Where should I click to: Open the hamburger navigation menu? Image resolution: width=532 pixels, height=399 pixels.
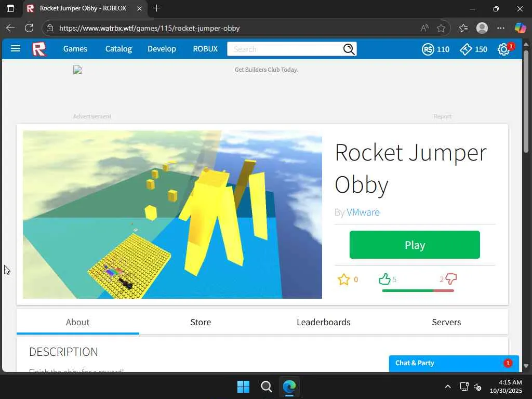click(x=16, y=48)
